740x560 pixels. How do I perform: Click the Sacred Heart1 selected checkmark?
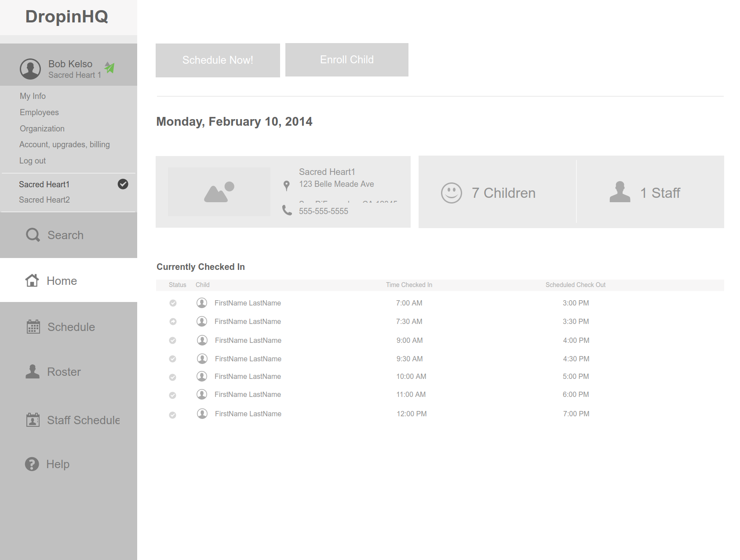tap(123, 184)
